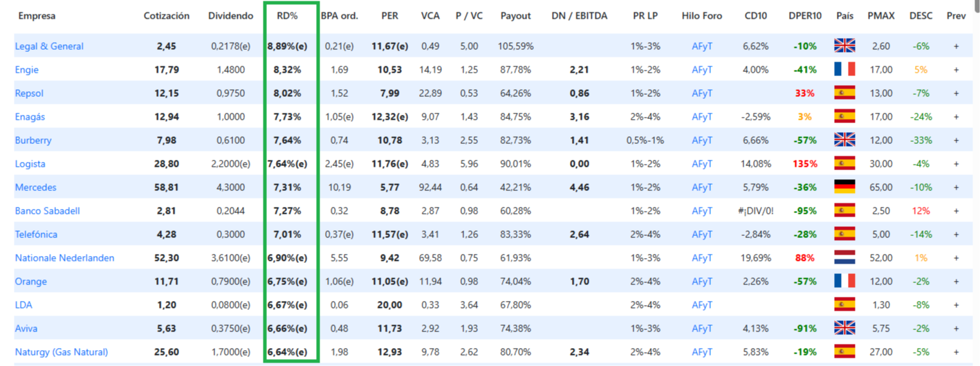The width and height of the screenshot is (980, 366).
Task: Open the AFyT forum link in Mercedes row
Action: (702, 187)
